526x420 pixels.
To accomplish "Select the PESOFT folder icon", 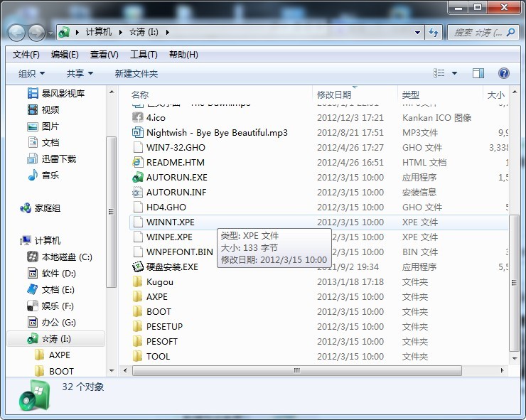I will (137, 342).
